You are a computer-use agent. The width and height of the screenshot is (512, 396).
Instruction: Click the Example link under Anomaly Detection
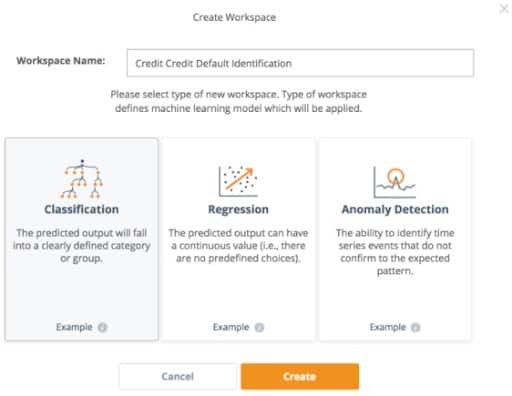pos(388,327)
